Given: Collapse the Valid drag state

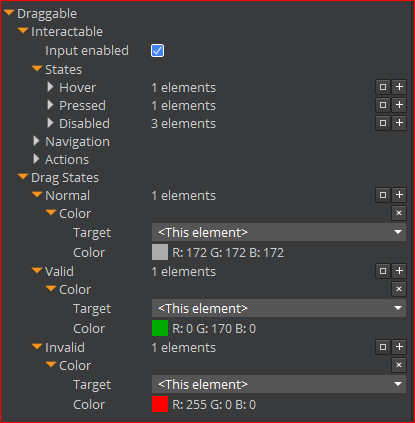Looking at the screenshot, I should coord(37,271).
